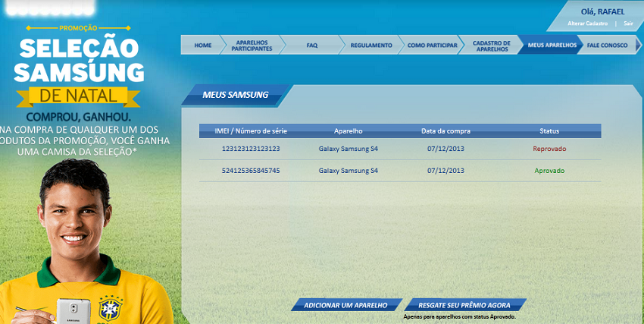Select the MEUS APARELHOS tab
Image resolution: width=644 pixels, height=324 pixels.
pos(552,46)
